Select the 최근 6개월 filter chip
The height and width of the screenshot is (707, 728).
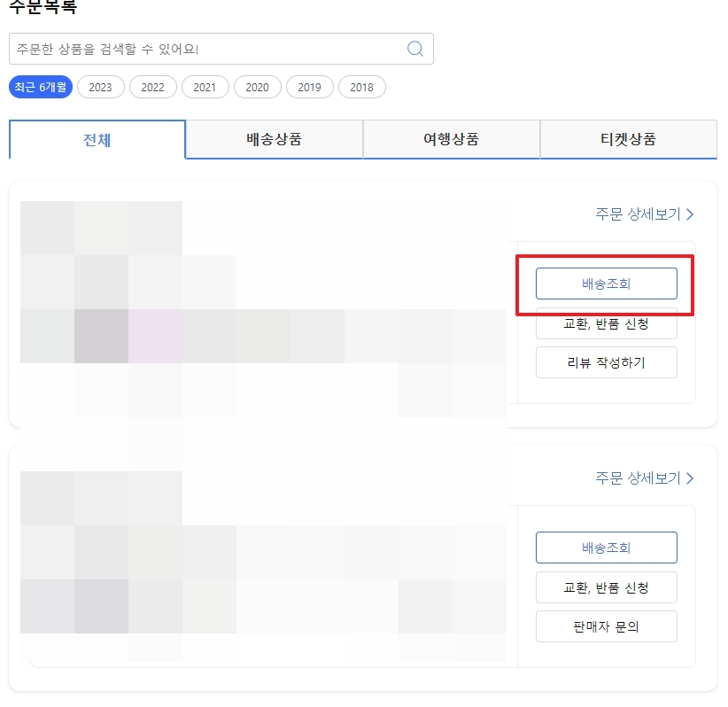(x=40, y=87)
